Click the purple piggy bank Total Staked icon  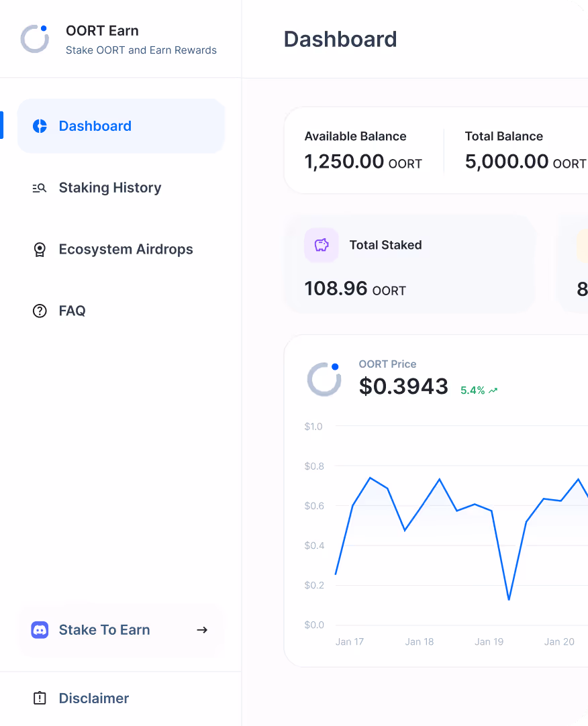322,245
